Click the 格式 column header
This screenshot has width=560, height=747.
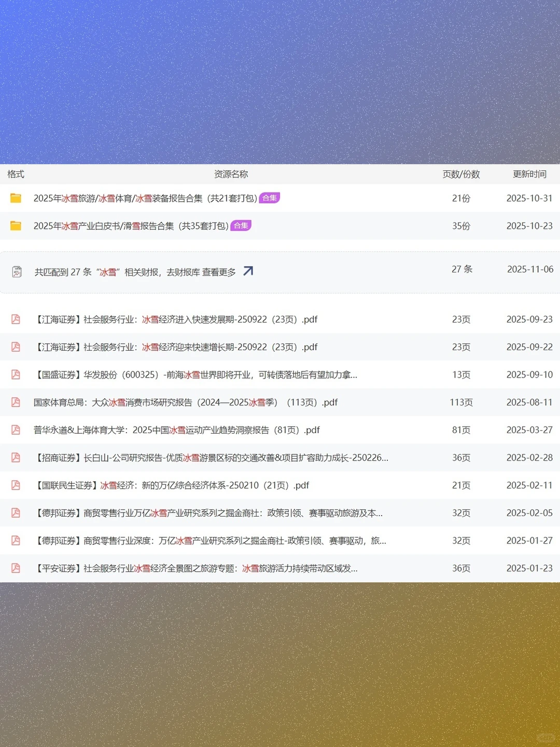(16, 174)
